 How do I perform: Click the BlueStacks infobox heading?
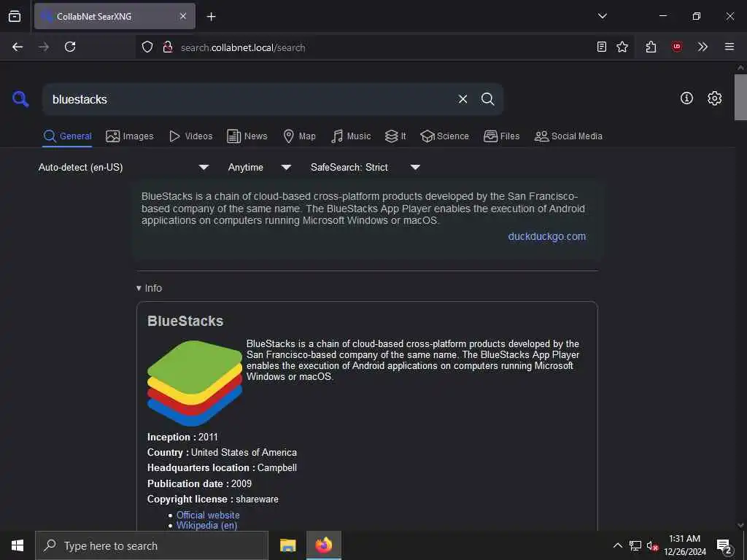pos(185,321)
